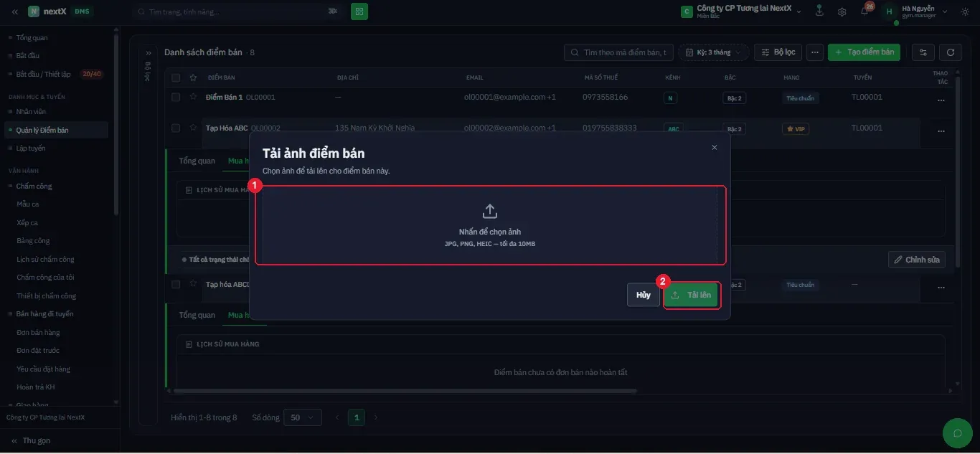Open Thiết bị chấm công sidebar sub-item
This screenshot has height=454, width=980.
coord(46,295)
